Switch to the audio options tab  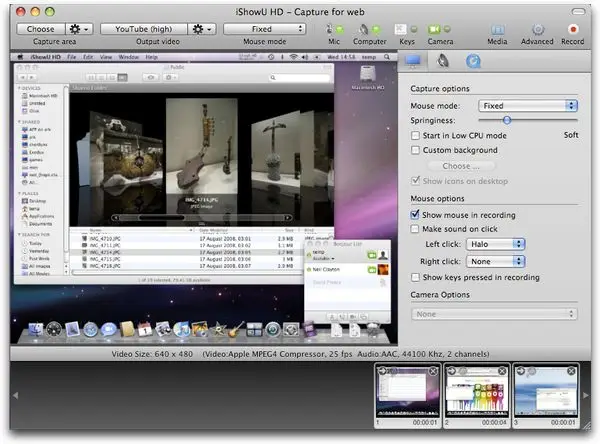click(x=444, y=61)
